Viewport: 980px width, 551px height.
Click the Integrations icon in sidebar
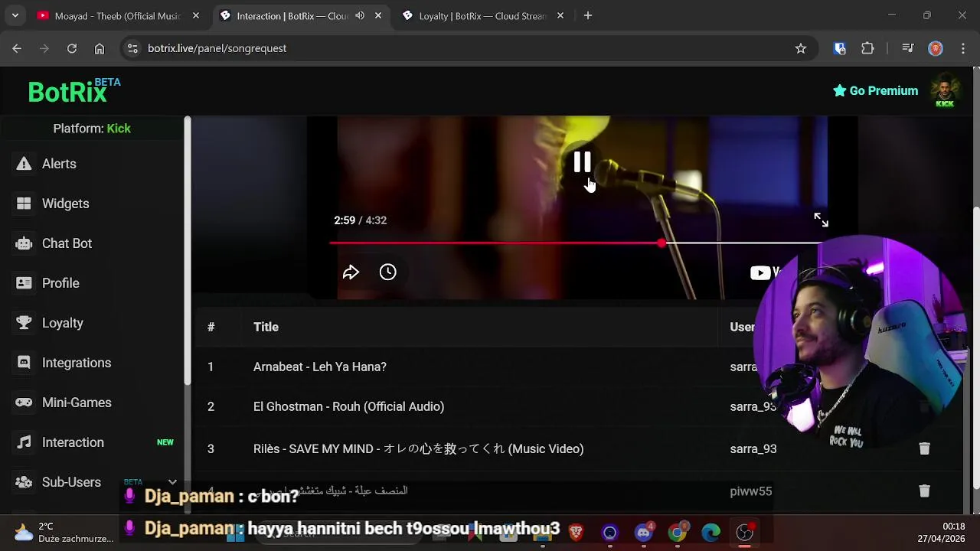coord(24,363)
